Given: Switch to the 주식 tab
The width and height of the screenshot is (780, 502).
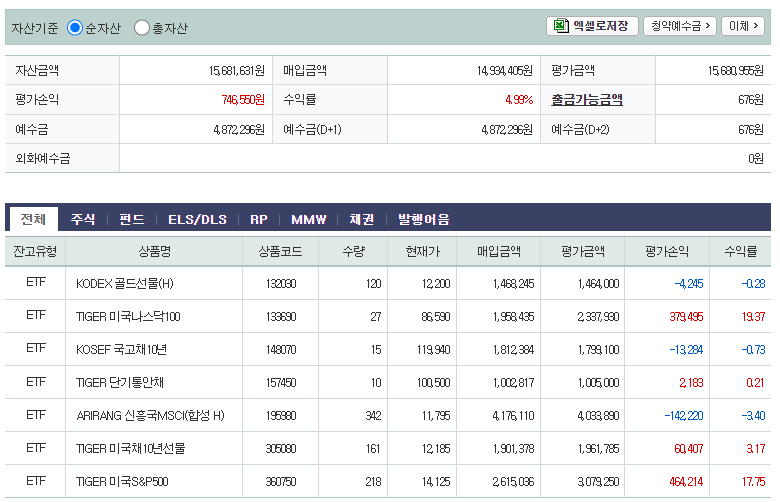Looking at the screenshot, I should pyautogui.click(x=83, y=219).
